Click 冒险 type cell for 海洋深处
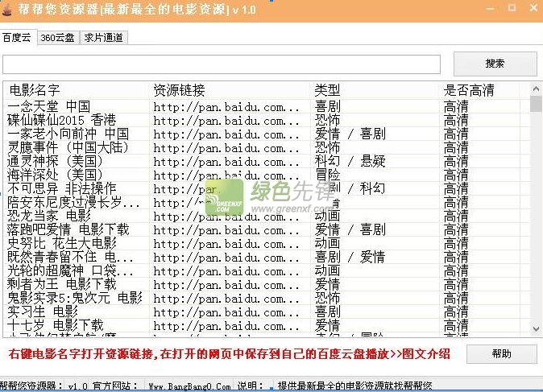Viewport: 543px width, 392px height. [328, 175]
